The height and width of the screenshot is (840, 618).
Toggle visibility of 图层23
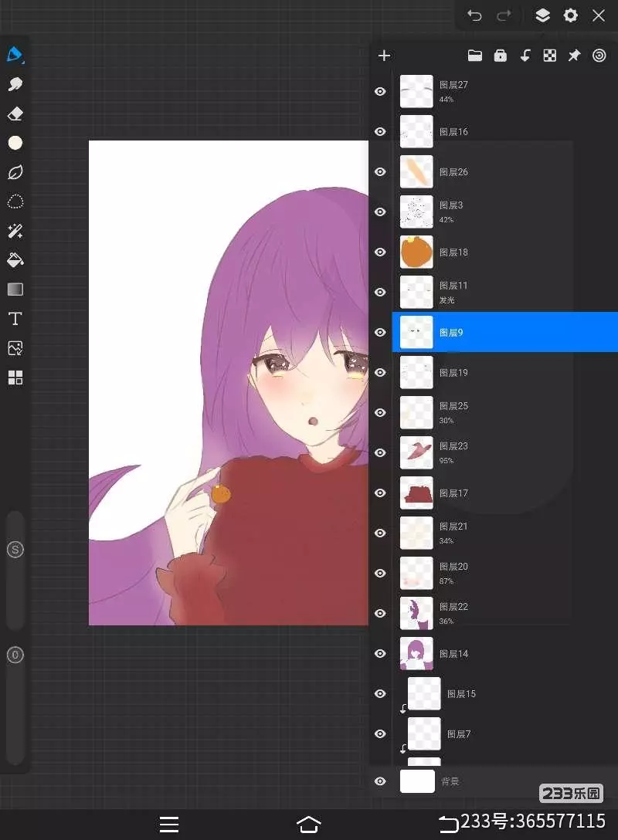pyautogui.click(x=380, y=453)
